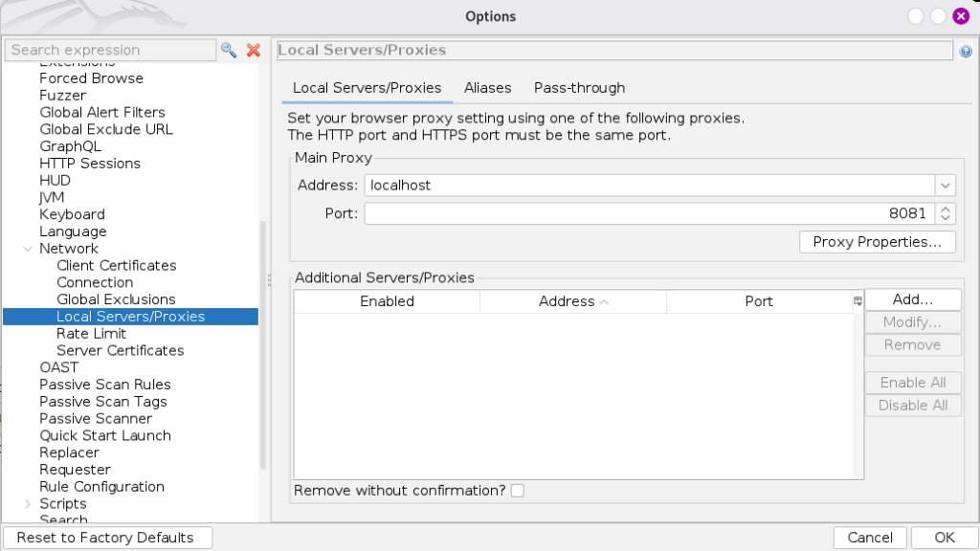
Task: Sort table by Enabled column header
Action: coord(387,301)
